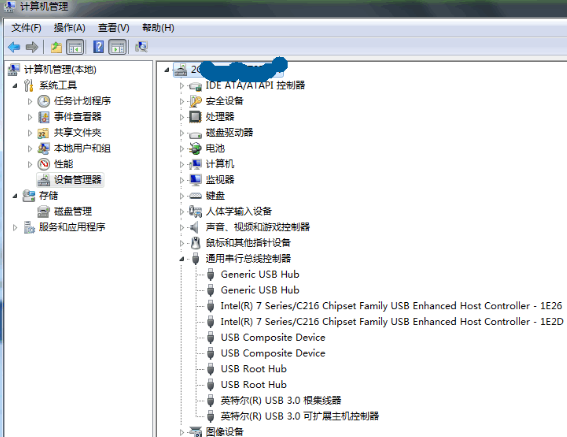Click the 电池 battery category icon
The height and width of the screenshot is (437, 567).
tap(195, 148)
